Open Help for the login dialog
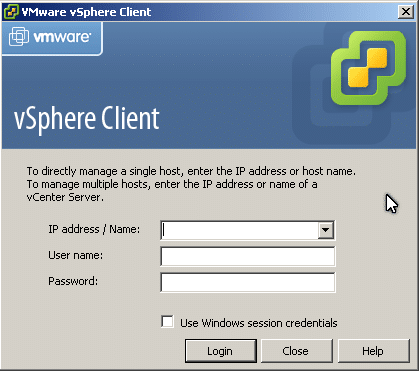The image size is (419, 371). [x=373, y=351]
